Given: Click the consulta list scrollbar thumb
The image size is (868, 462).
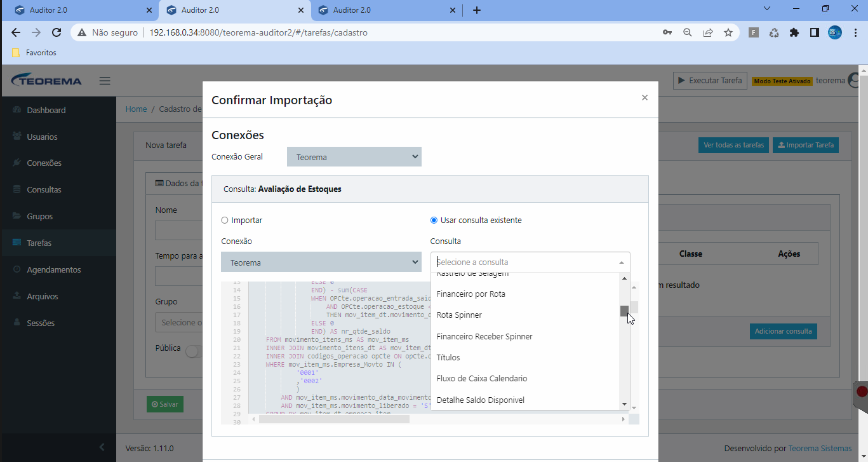Looking at the screenshot, I should click(x=624, y=311).
